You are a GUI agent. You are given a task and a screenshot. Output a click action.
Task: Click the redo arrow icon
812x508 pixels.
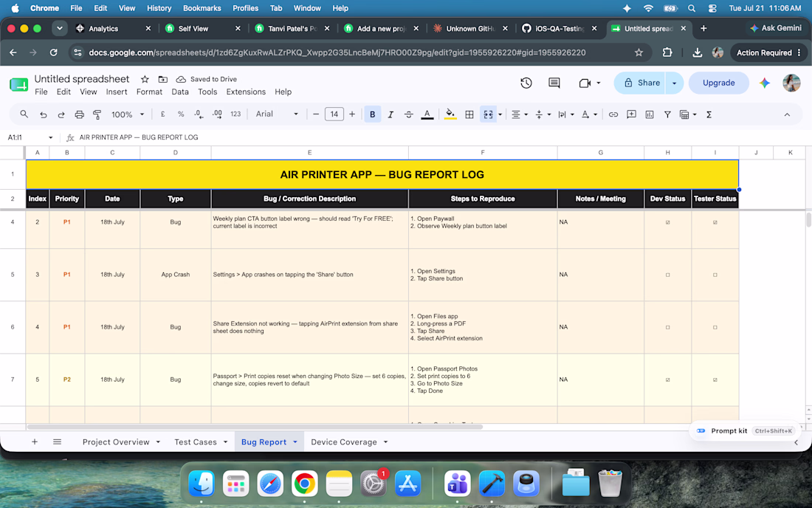tap(61, 114)
